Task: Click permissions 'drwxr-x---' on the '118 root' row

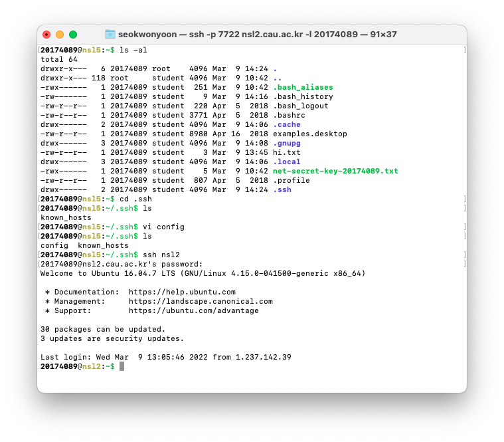Action: click(x=64, y=78)
